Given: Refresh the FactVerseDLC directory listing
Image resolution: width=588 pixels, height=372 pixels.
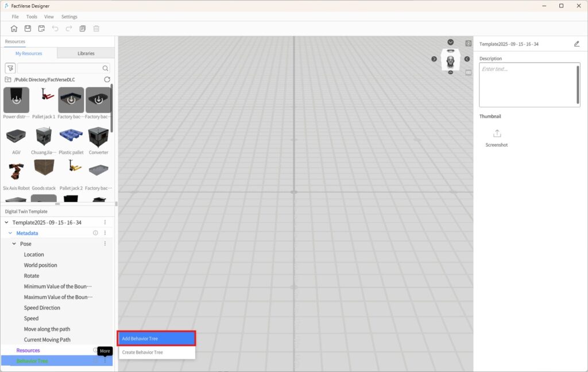Looking at the screenshot, I should pyautogui.click(x=108, y=80).
